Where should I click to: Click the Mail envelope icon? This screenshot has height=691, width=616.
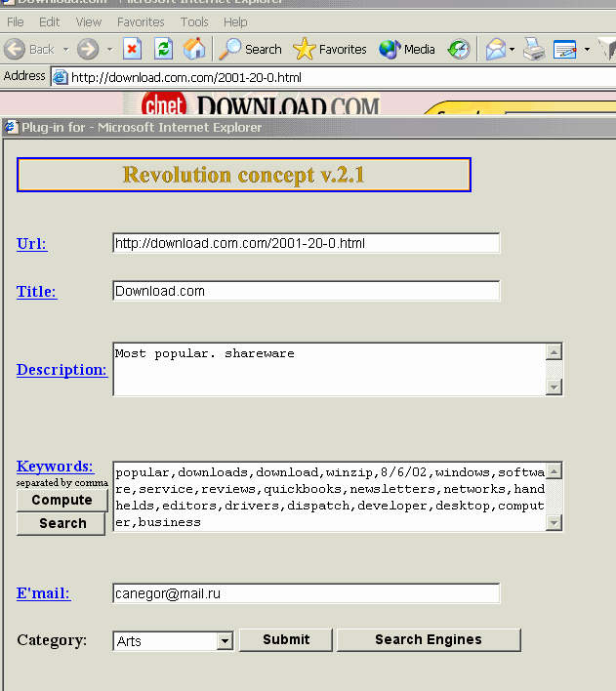coord(496,49)
